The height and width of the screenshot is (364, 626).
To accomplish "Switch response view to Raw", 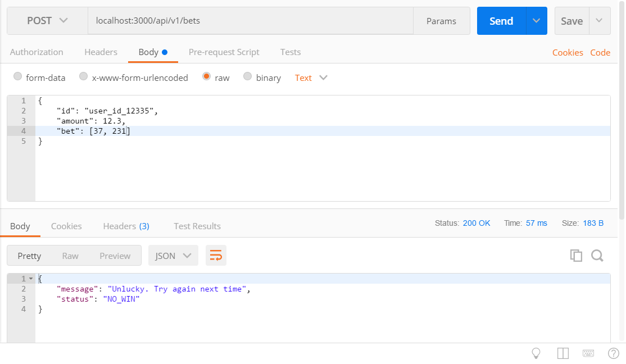I will pyautogui.click(x=70, y=256).
